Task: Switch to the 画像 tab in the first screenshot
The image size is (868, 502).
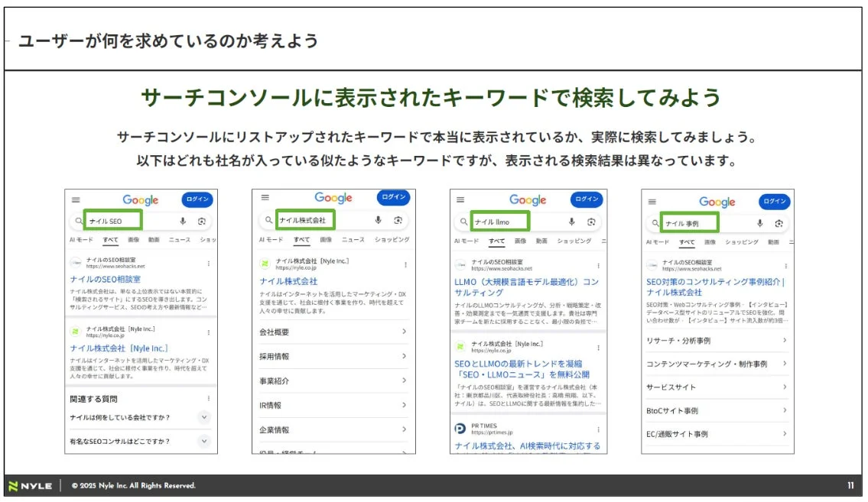Action: pos(135,239)
